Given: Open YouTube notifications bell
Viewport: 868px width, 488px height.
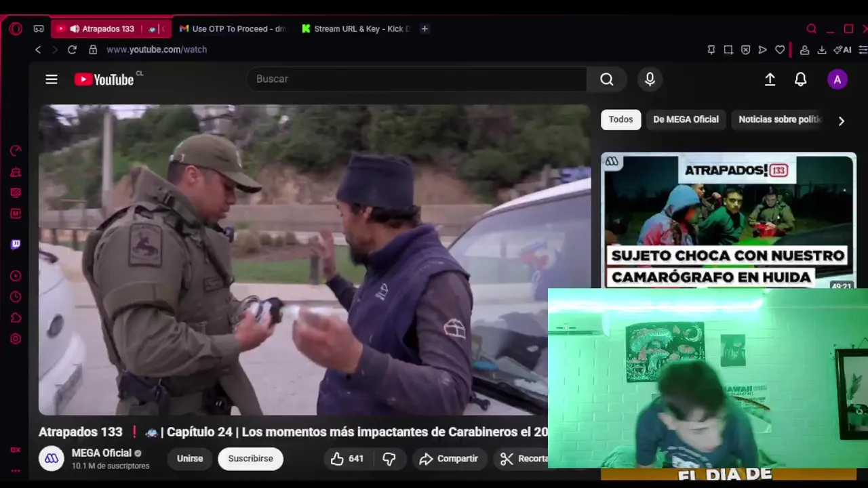Looking at the screenshot, I should 801,79.
